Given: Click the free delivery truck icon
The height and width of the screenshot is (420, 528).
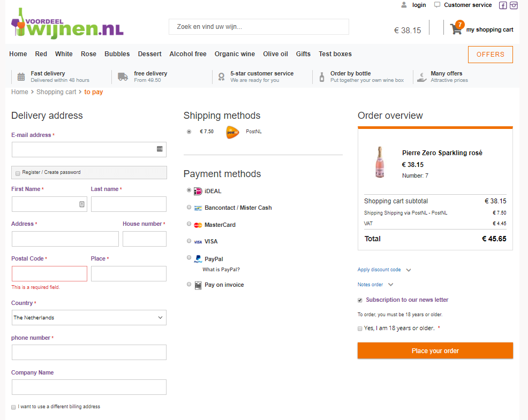Looking at the screenshot, I should click(123, 77).
